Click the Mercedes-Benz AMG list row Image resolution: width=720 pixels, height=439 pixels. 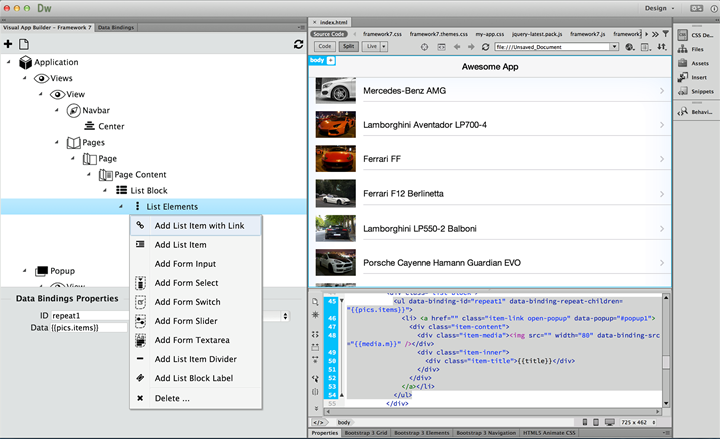click(490, 90)
